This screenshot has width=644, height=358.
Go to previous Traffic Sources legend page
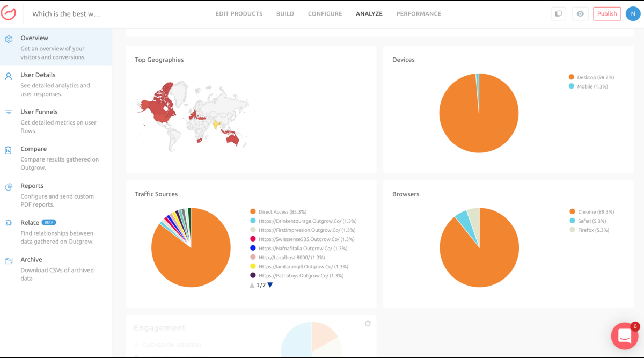[252, 285]
